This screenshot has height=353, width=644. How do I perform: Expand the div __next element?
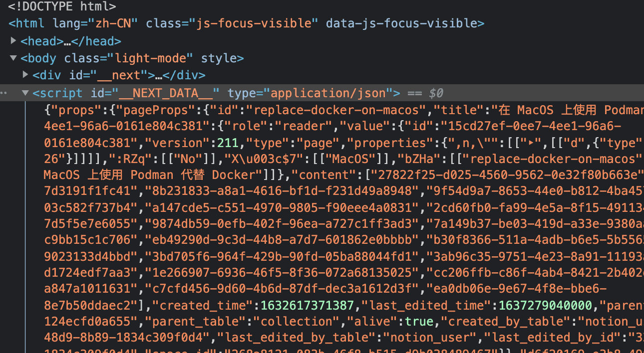click(25, 75)
